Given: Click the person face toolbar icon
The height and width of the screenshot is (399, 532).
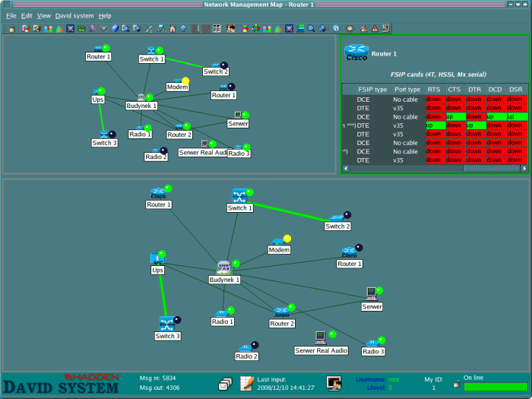Looking at the screenshot, I should [x=231, y=29].
